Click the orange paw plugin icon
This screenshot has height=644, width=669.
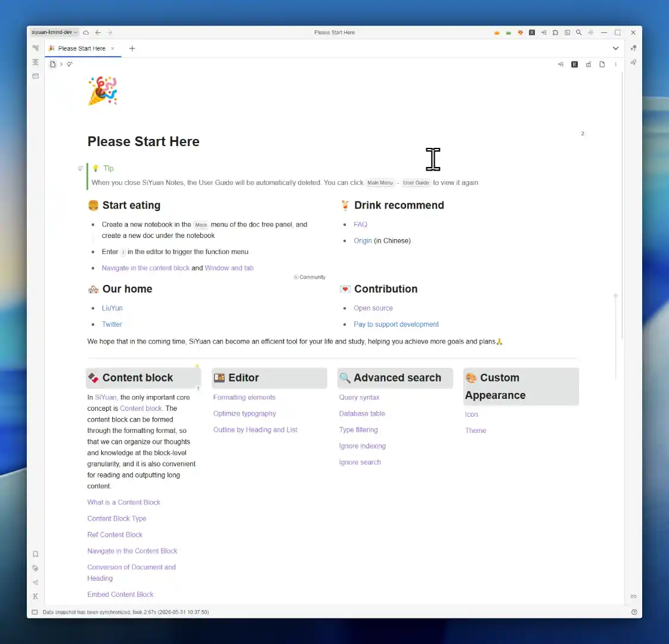[520, 32]
